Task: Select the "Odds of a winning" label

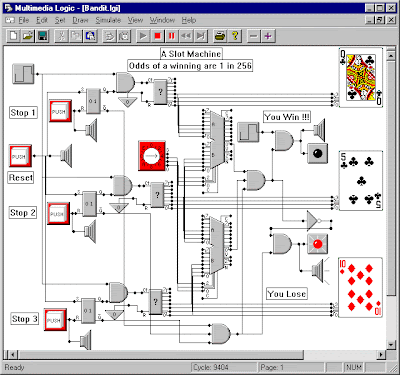Action: [x=190, y=66]
